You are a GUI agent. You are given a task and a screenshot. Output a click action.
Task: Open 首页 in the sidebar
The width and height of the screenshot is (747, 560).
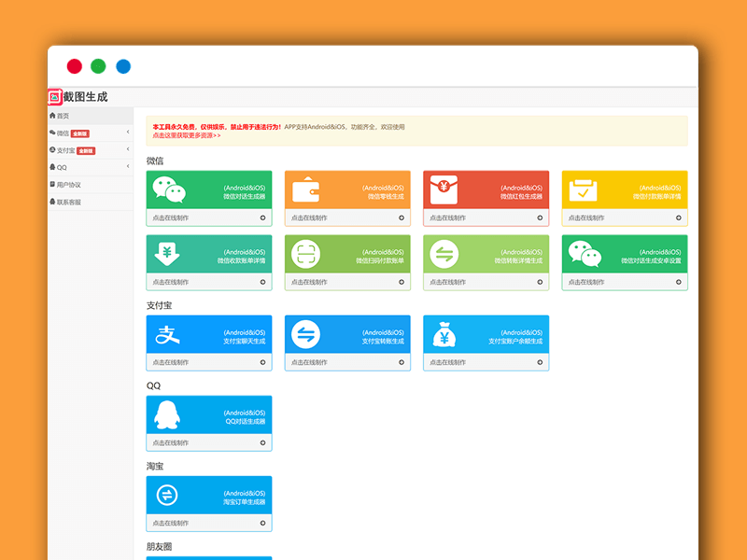[x=91, y=116]
